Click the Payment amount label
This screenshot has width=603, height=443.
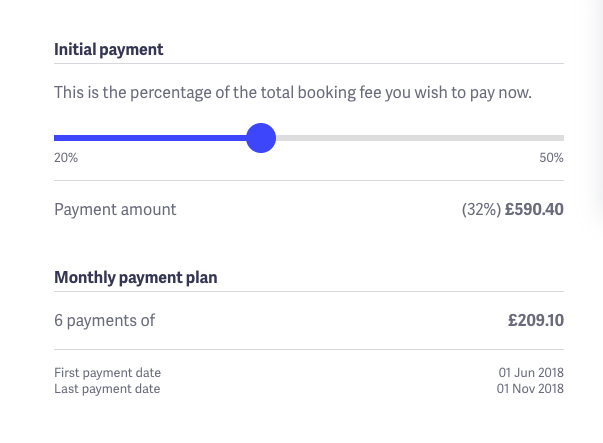tap(115, 210)
